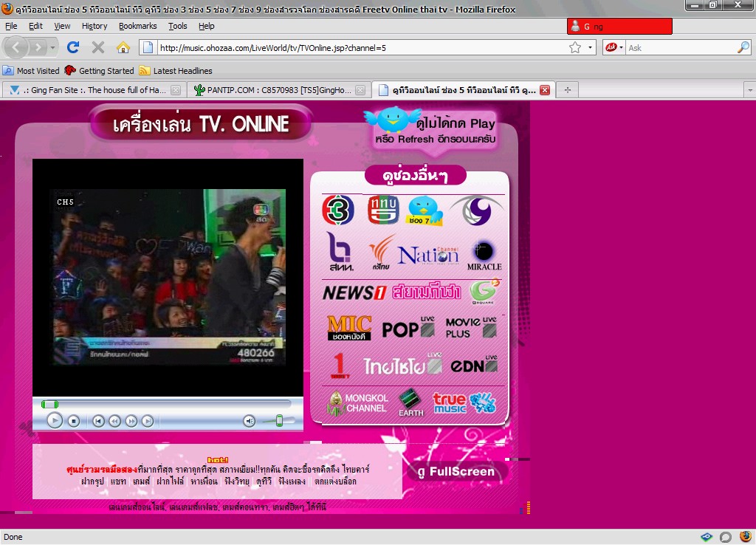Open the history dropdown next to Forward

[52, 47]
